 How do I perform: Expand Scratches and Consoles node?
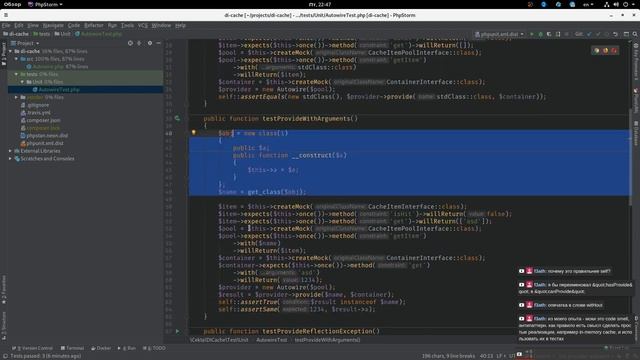(x=11, y=159)
